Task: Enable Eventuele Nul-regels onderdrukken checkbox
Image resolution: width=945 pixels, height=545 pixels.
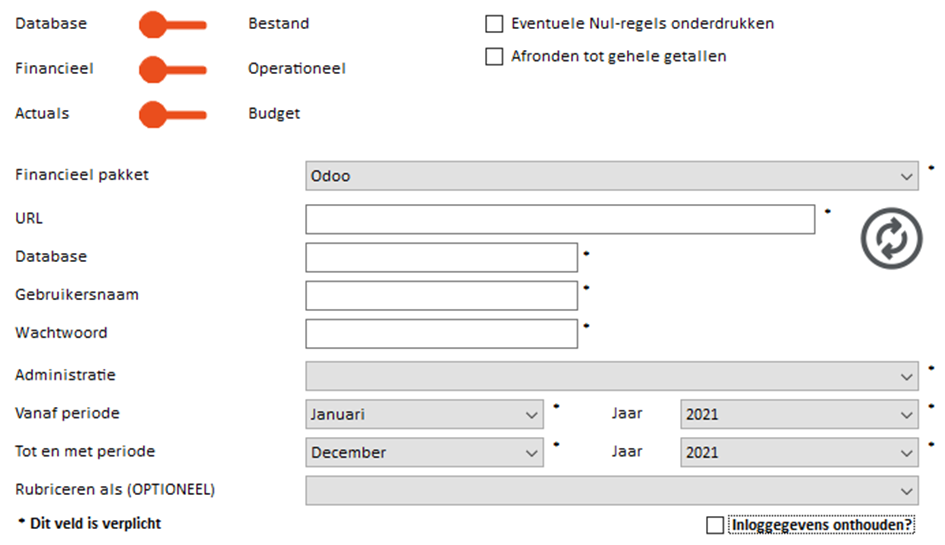Action: coord(494,23)
